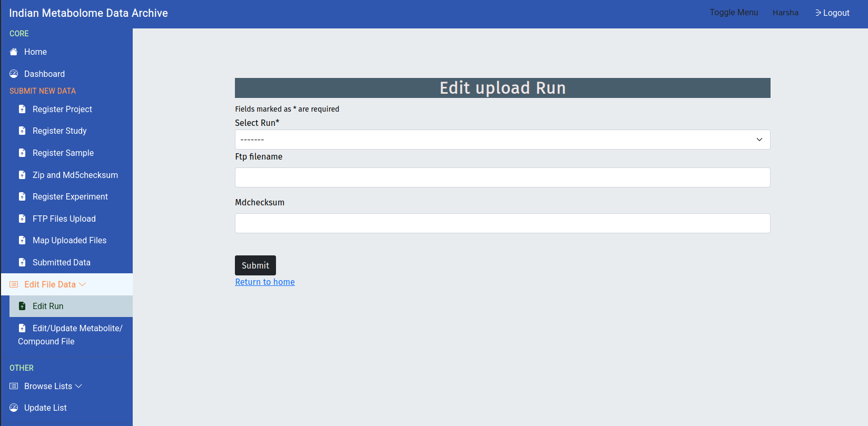
Task: Click the Harsha username
Action: point(785,13)
